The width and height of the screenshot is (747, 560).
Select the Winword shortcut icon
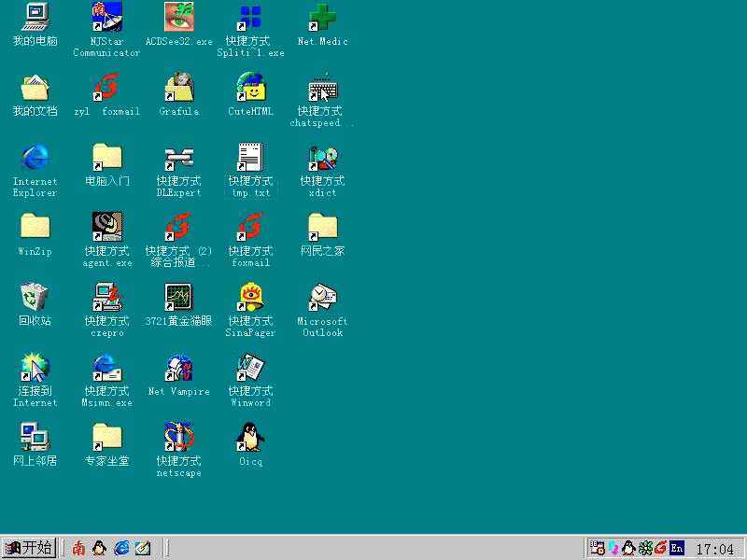250,368
